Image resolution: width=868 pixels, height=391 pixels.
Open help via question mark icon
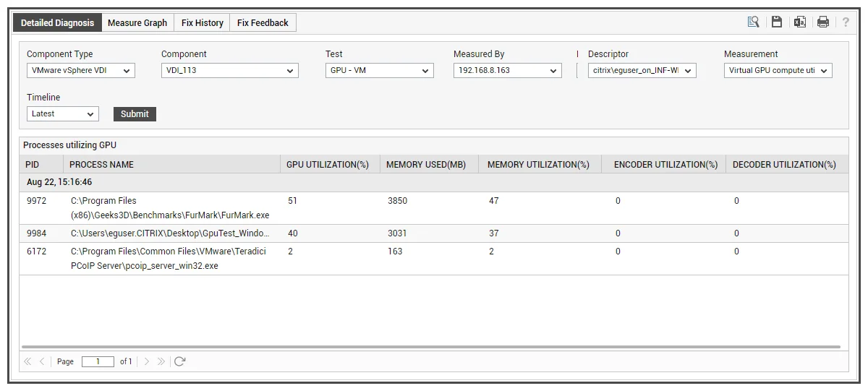coord(846,22)
